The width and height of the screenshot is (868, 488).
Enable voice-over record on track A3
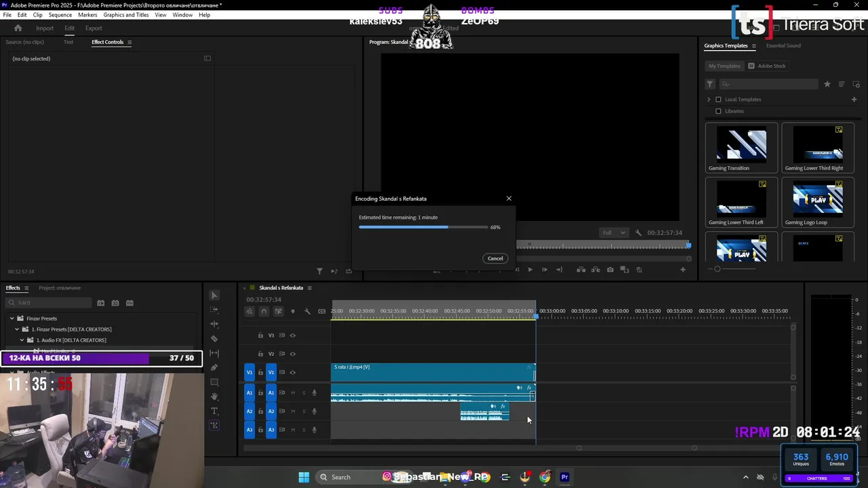click(x=314, y=430)
